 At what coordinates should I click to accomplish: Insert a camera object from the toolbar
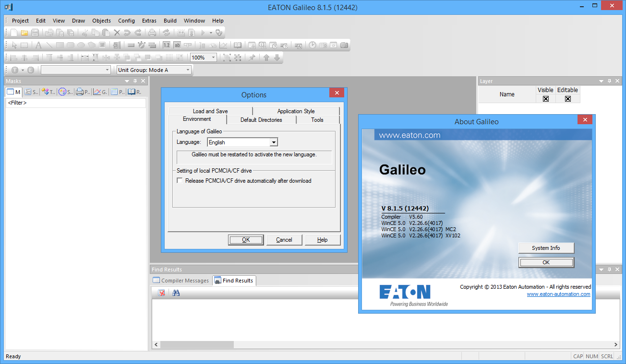tap(344, 46)
